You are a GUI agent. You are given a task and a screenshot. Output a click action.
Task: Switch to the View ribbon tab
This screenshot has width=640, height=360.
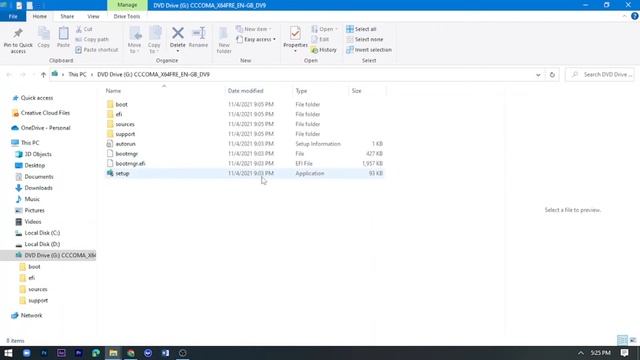[93, 16]
